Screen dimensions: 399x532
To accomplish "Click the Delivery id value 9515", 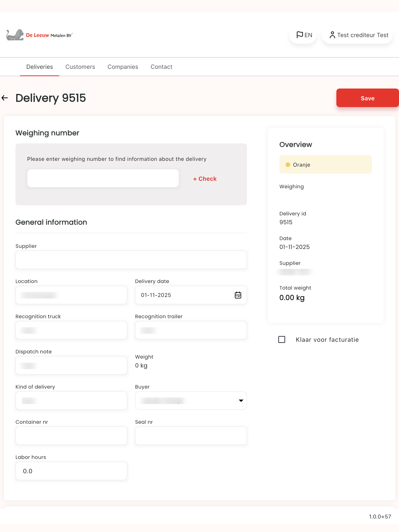I will point(286,222).
